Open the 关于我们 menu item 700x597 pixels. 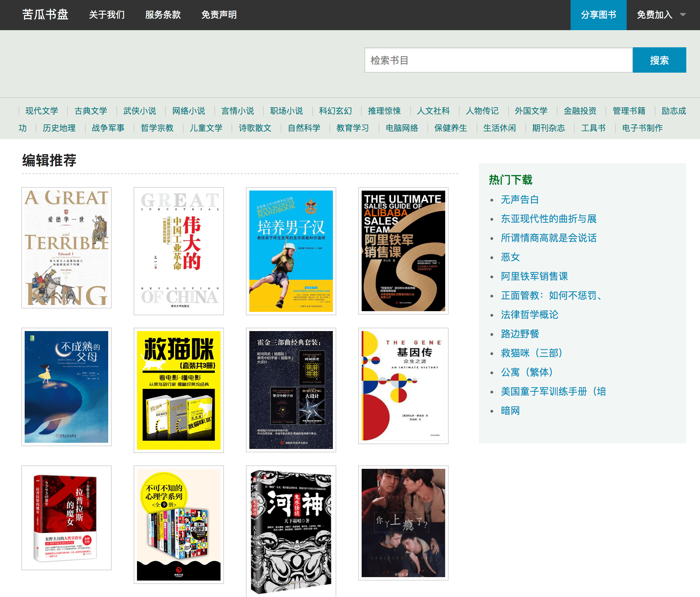tap(107, 15)
